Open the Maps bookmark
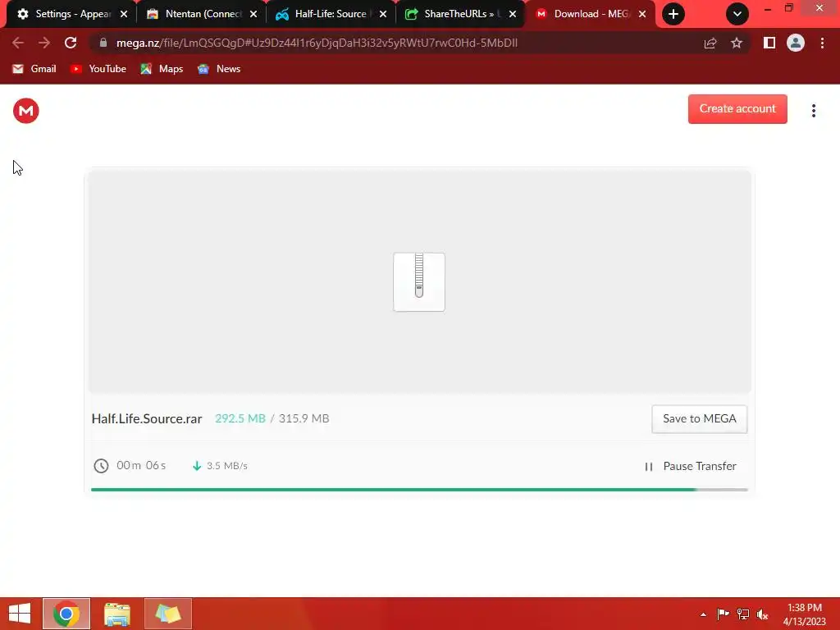 162,69
